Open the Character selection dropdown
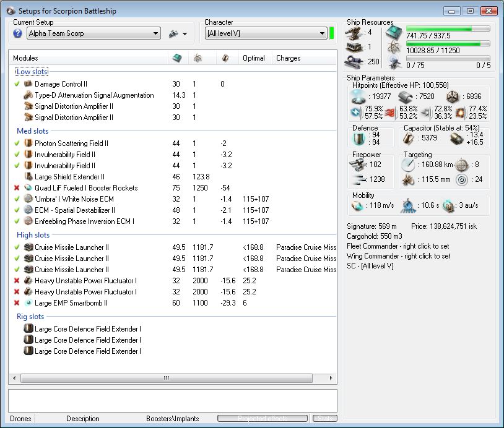 [323, 33]
